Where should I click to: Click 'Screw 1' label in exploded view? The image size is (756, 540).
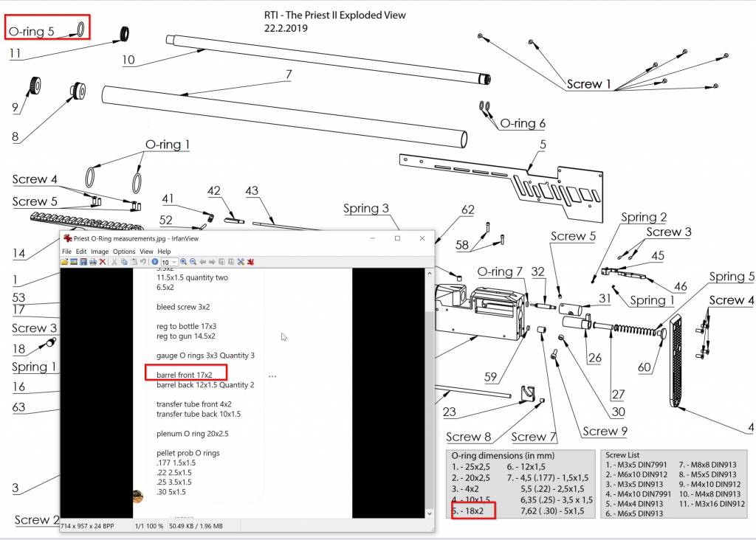point(588,84)
